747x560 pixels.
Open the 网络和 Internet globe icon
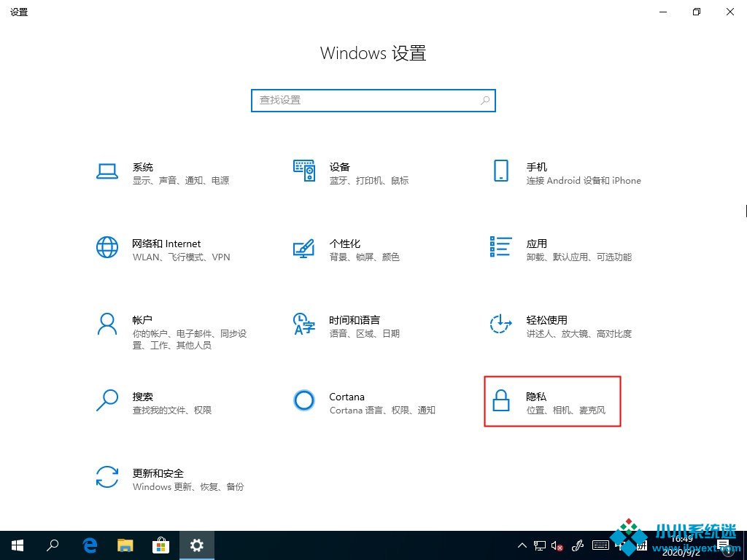coord(107,247)
